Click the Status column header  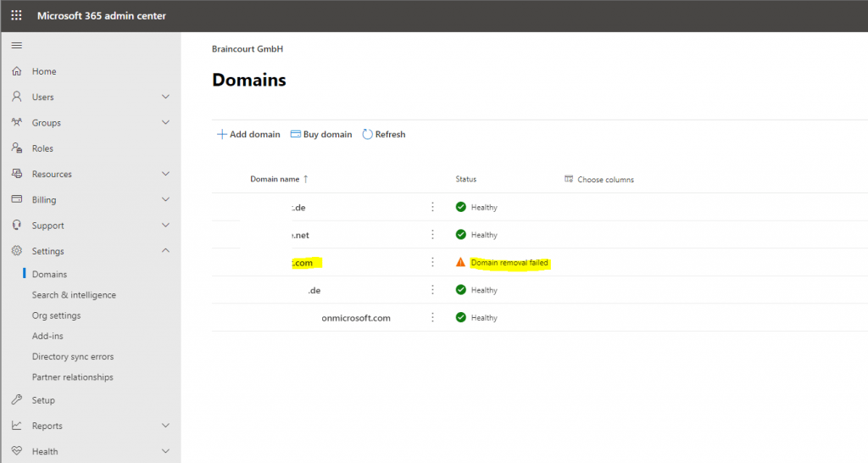coord(466,179)
